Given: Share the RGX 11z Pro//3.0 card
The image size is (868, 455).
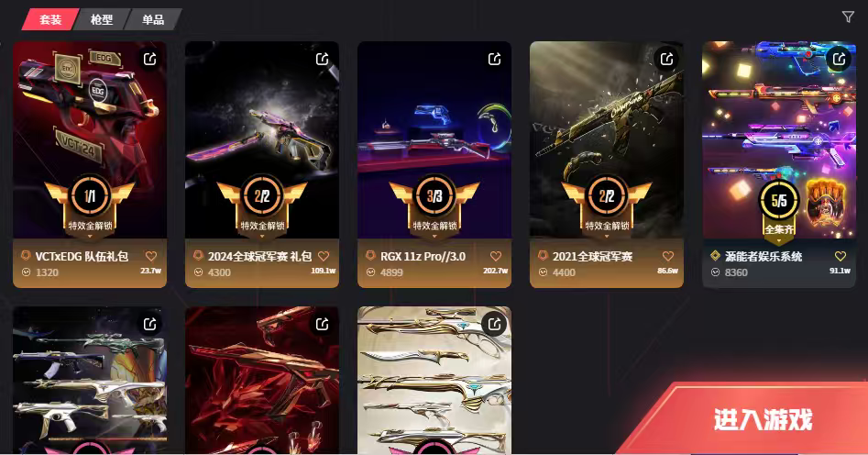Looking at the screenshot, I should click(x=494, y=59).
